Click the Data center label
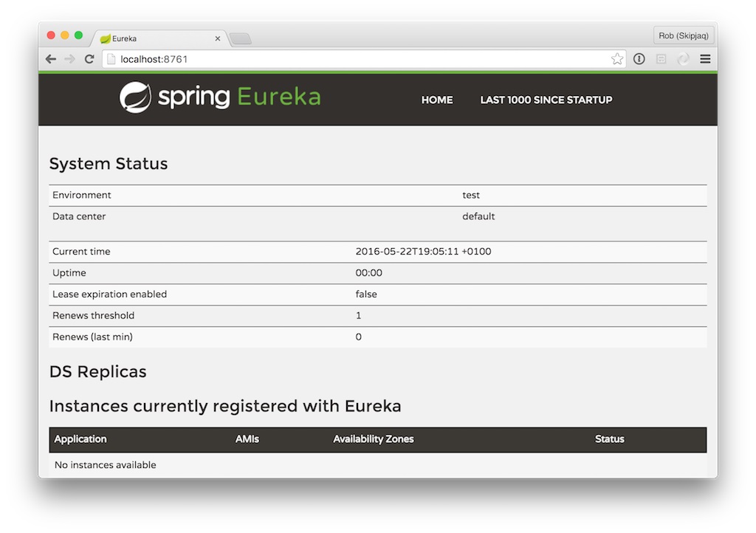The width and height of the screenshot is (756, 533). [79, 216]
